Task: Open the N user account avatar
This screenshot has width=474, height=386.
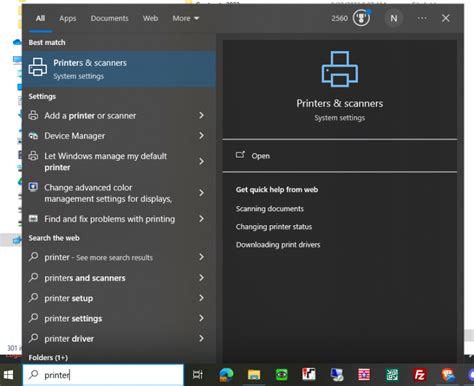Action: click(x=394, y=18)
